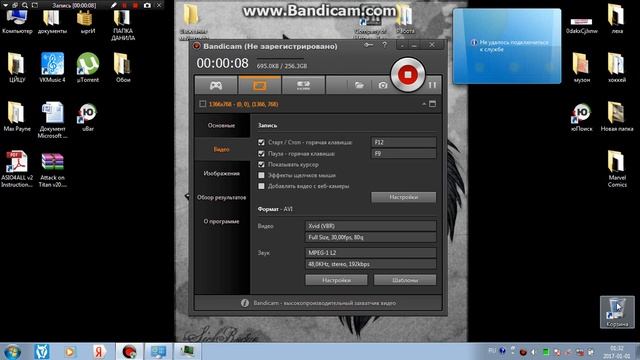Image resolution: width=640 pixels, height=360 pixels.
Task: Toggle the target resolution bar checkbox
Action: [x=202, y=104]
